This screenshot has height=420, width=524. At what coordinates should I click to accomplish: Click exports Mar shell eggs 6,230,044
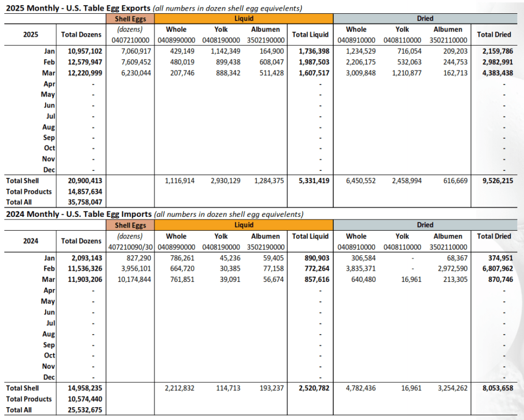click(x=136, y=73)
